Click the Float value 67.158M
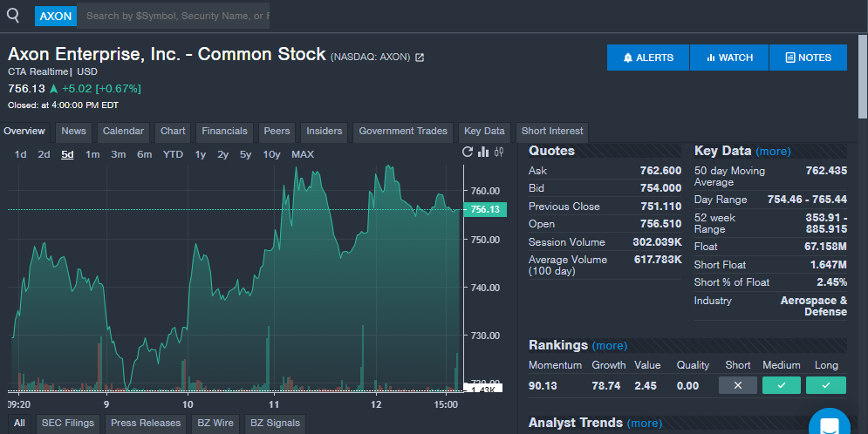The image size is (868, 434). click(x=825, y=247)
